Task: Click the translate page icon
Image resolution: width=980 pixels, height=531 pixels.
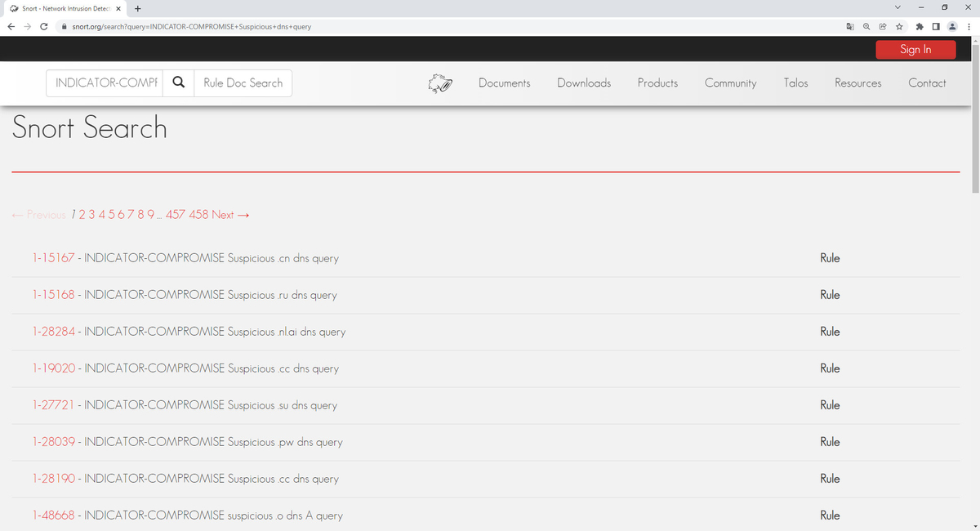Action: 850,26
